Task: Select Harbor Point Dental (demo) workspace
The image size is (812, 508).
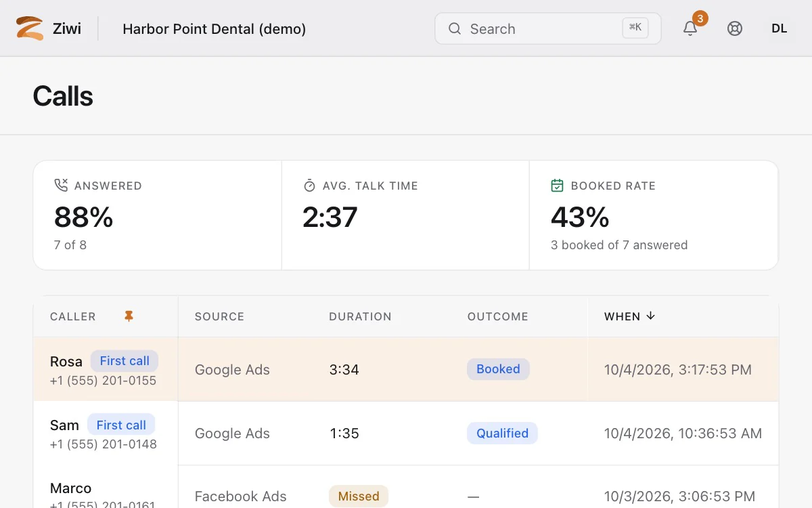Action: point(214,28)
